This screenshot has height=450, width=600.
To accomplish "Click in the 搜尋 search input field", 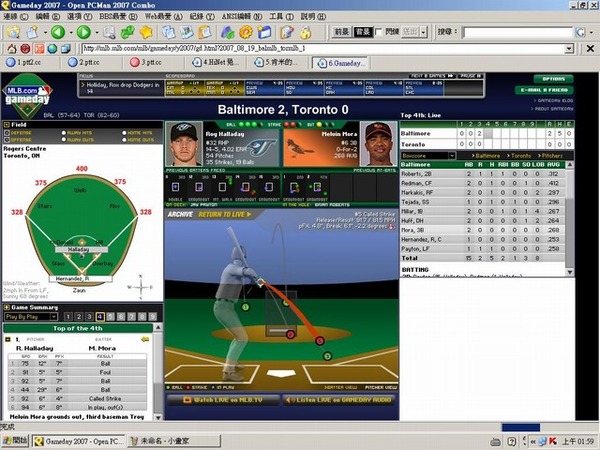I will pyautogui.click(x=517, y=32).
